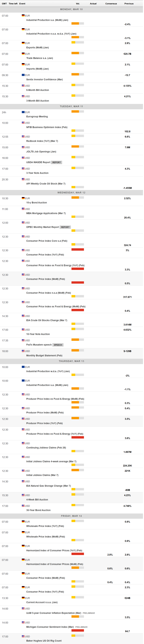Click the EU flag for Sentix Investor Confidence
Screen dimensions: 144x644
click(23, 75)
